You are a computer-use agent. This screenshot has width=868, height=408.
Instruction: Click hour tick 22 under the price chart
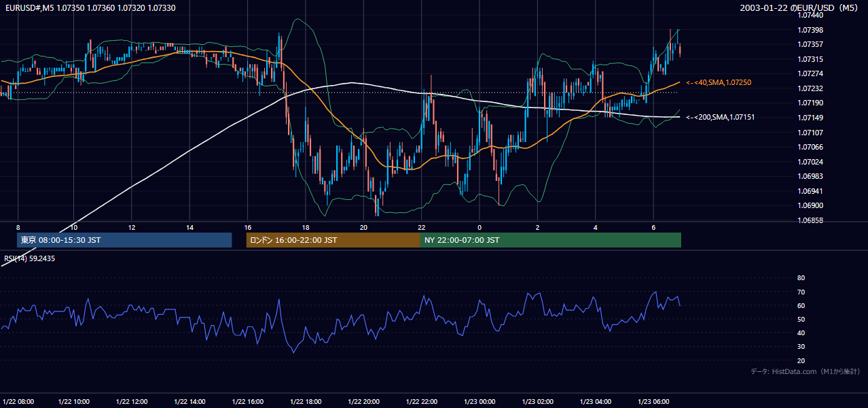coord(422,227)
